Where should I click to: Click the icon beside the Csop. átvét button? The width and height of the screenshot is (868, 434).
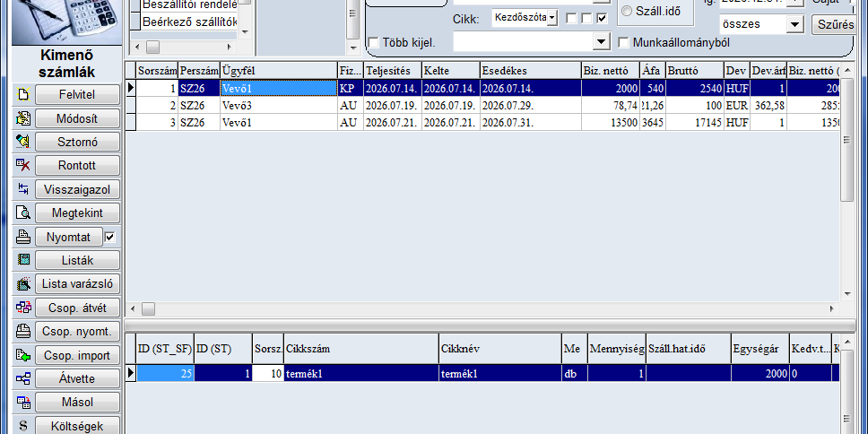coord(22,308)
